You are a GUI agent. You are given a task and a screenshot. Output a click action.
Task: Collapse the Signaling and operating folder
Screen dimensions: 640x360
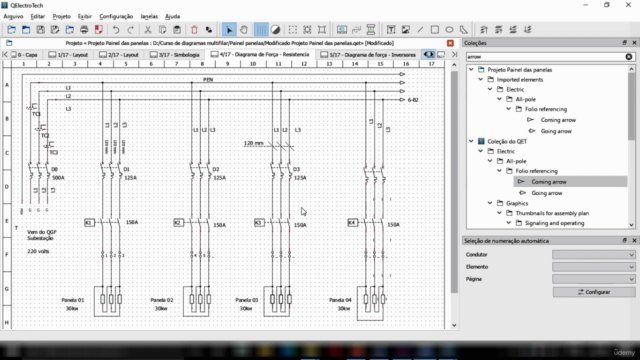coord(509,223)
